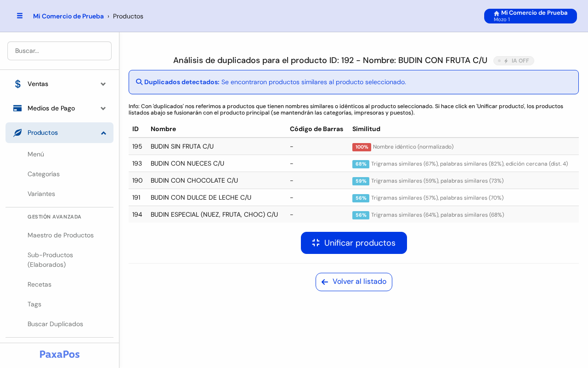
Task: Click ID cell 194
Action: (137, 215)
